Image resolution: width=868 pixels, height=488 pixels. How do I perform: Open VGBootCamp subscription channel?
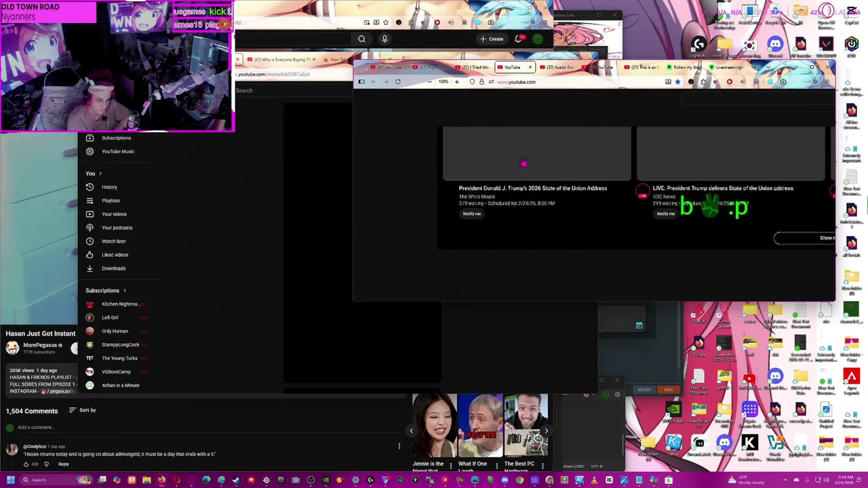[116, 372]
